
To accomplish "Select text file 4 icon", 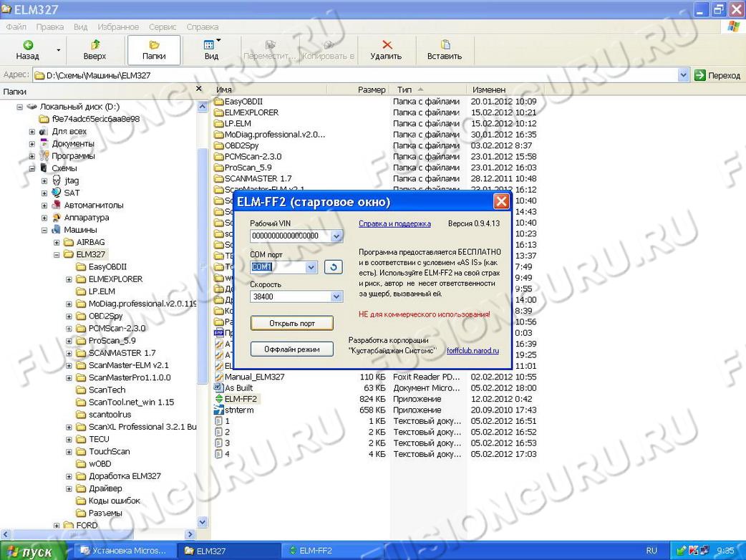I will coord(219,454).
